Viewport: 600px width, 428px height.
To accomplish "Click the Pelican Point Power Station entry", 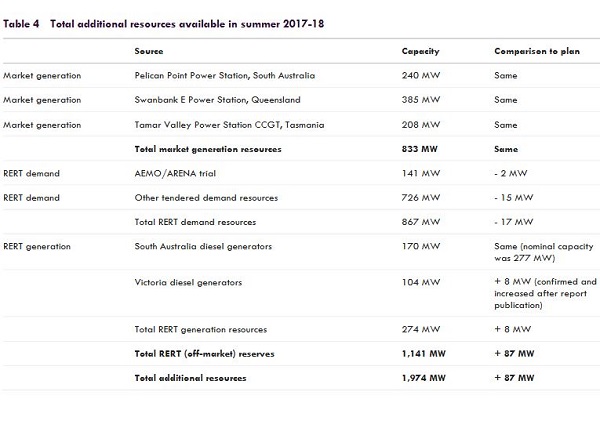I will coord(227,76).
